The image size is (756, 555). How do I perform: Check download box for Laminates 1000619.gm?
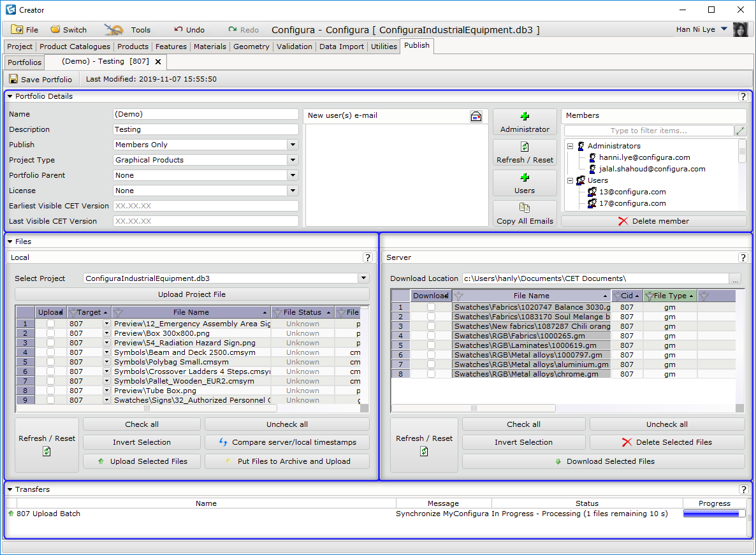[431, 345]
